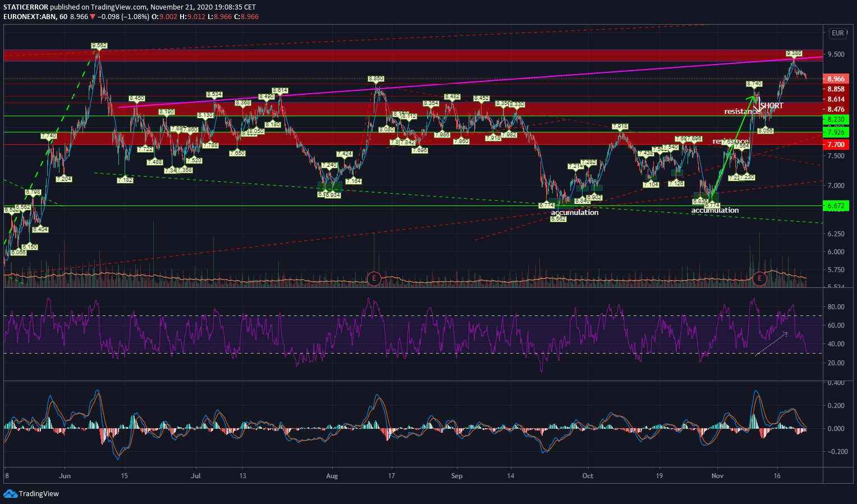Screen dimensions: 857x504
Task: Click the 6.068 pivot low label
Action: (19, 253)
